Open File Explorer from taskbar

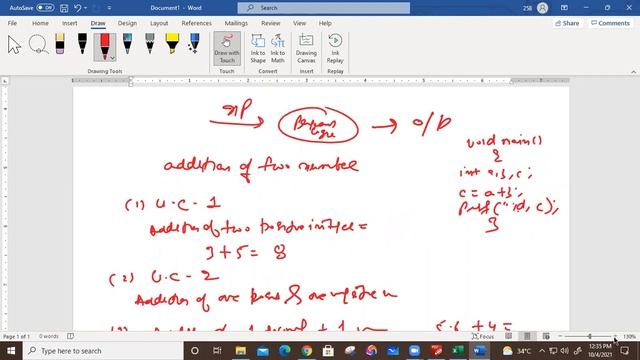pyautogui.click(x=240, y=351)
